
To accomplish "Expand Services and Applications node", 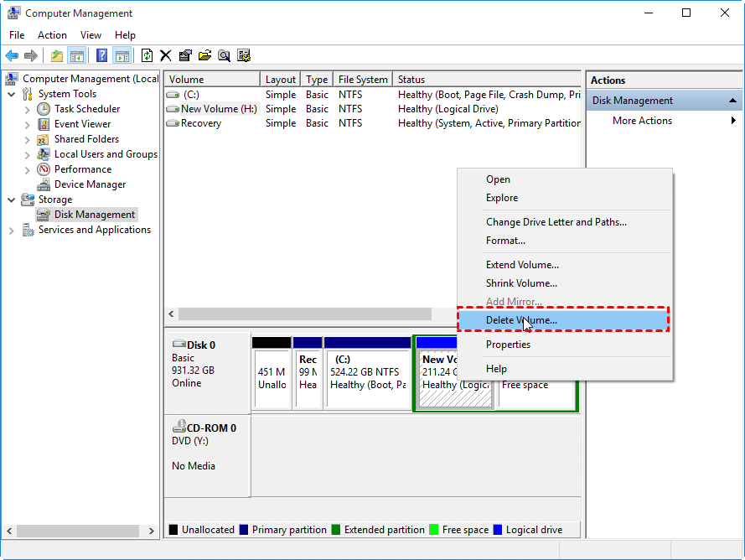I will [12, 231].
